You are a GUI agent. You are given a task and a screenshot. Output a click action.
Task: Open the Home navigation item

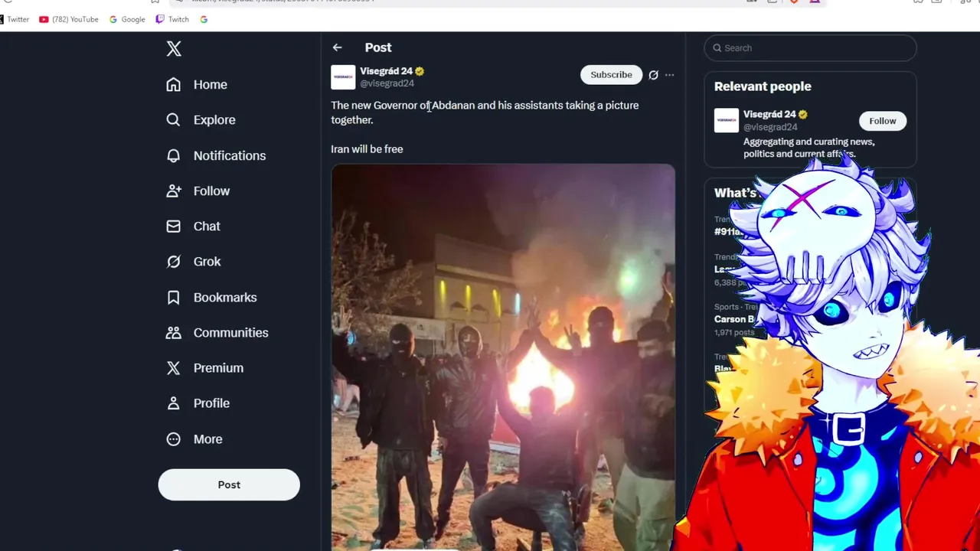(x=197, y=84)
